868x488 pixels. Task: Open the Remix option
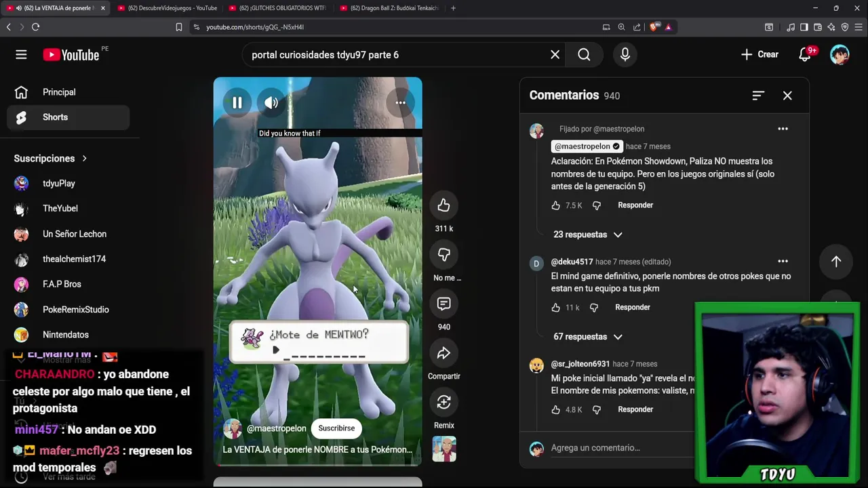[443, 403]
